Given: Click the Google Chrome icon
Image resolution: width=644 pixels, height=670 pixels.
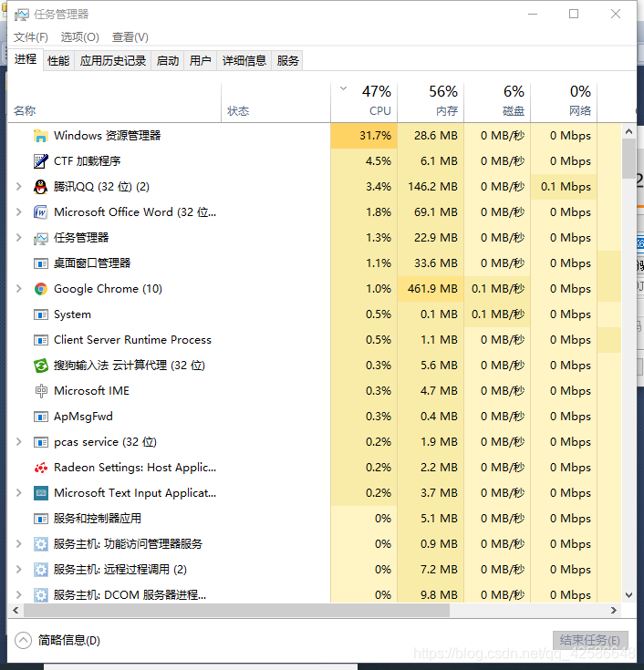Looking at the screenshot, I should 40,289.
